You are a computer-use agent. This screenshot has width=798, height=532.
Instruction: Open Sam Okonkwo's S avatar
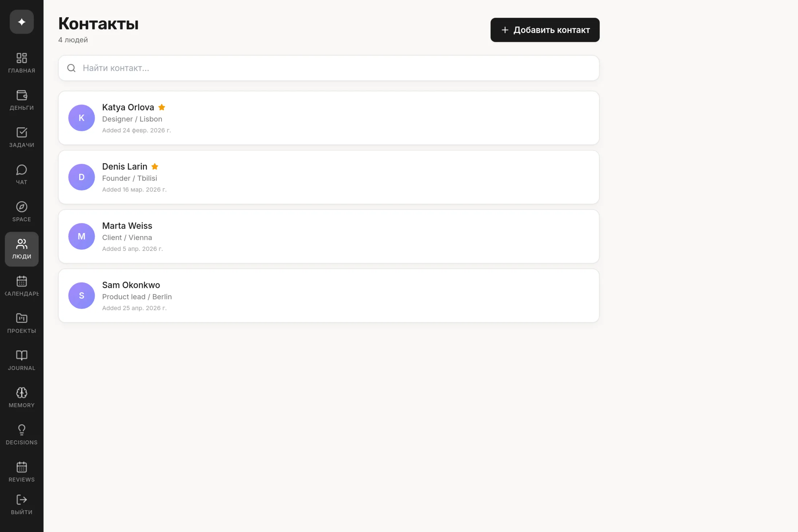pos(82,296)
